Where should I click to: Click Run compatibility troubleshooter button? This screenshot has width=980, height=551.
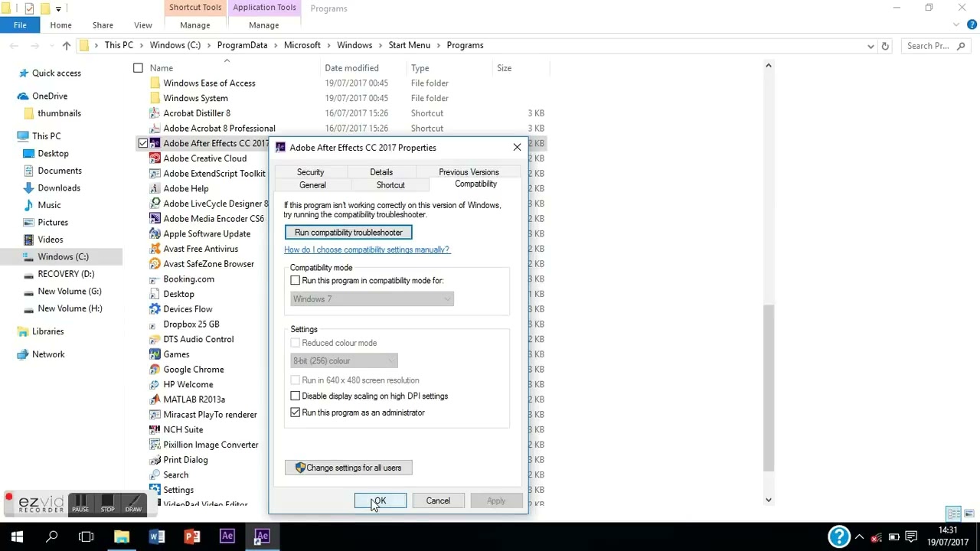tap(348, 233)
